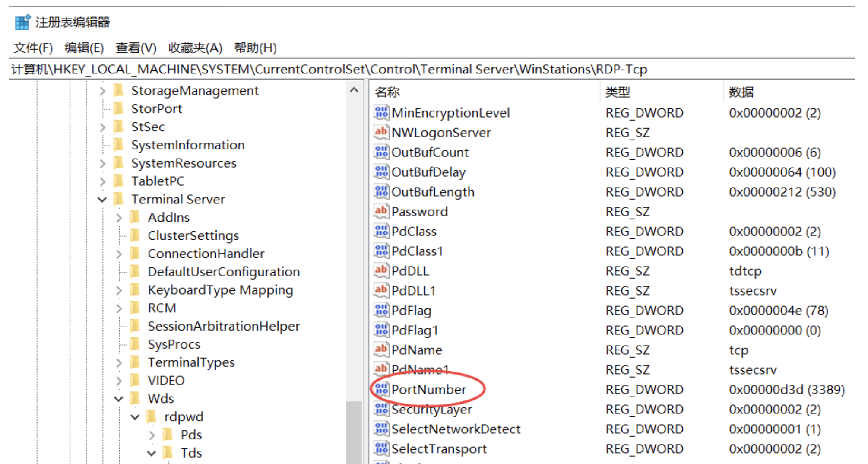Collapse the Wds tree node
Viewport: 868px width, 464px height.
(x=119, y=399)
